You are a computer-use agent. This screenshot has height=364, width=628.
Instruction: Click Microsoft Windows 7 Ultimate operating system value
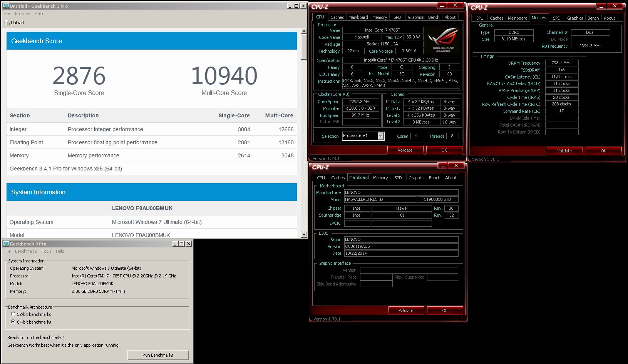coord(157,222)
